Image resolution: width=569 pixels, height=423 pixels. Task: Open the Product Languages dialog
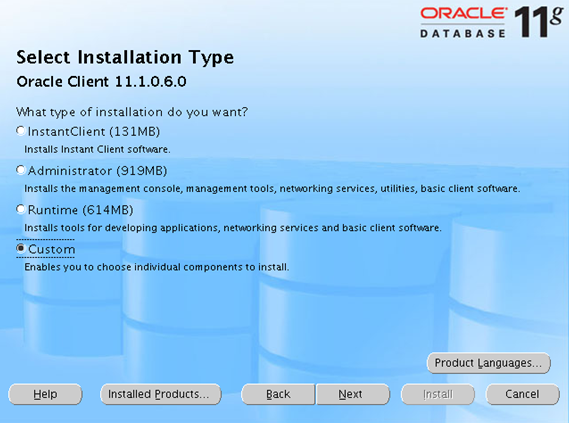coord(488,363)
